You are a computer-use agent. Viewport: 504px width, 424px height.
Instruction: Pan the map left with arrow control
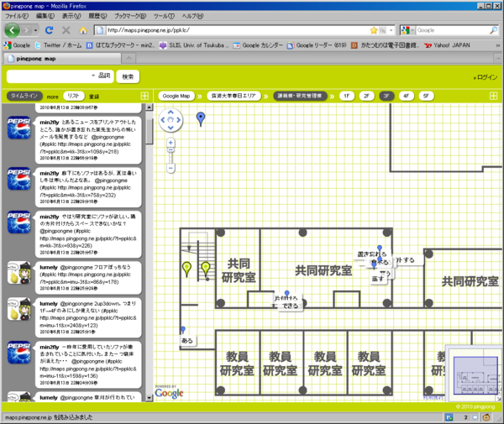pyautogui.click(x=163, y=120)
